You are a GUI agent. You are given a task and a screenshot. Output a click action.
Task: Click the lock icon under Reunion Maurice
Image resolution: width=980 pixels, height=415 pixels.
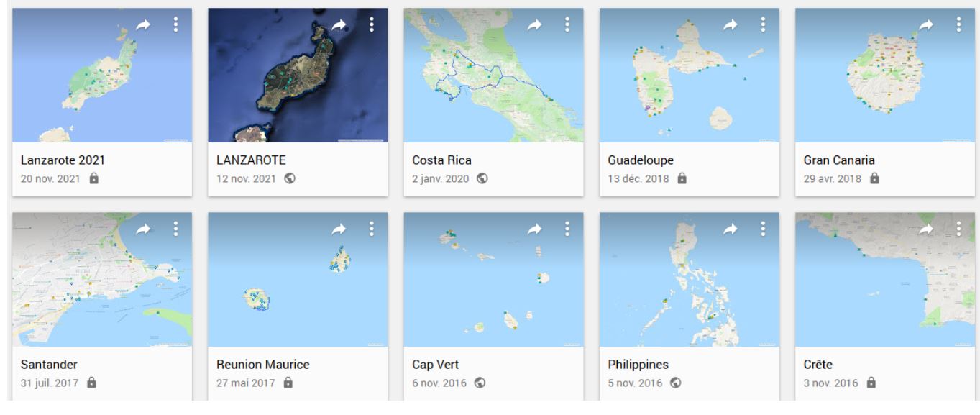(x=287, y=383)
